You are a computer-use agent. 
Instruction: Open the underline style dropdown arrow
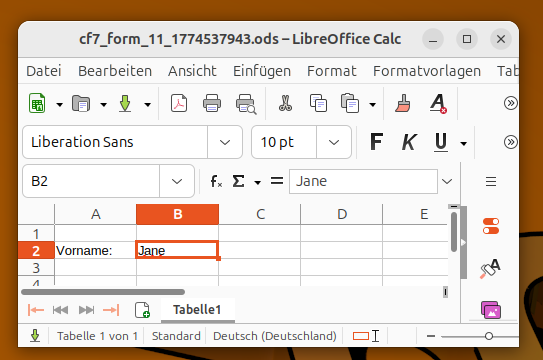click(x=463, y=143)
